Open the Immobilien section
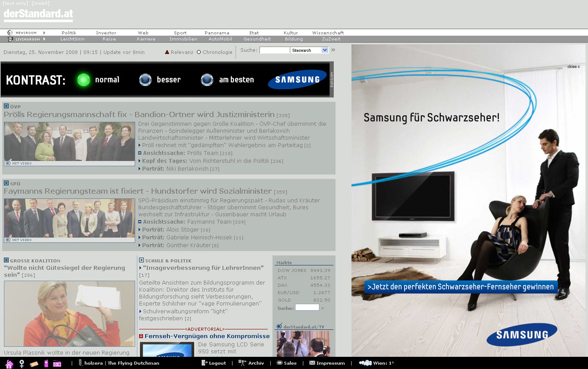Image resolution: width=588 pixels, height=369 pixels. (x=183, y=39)
